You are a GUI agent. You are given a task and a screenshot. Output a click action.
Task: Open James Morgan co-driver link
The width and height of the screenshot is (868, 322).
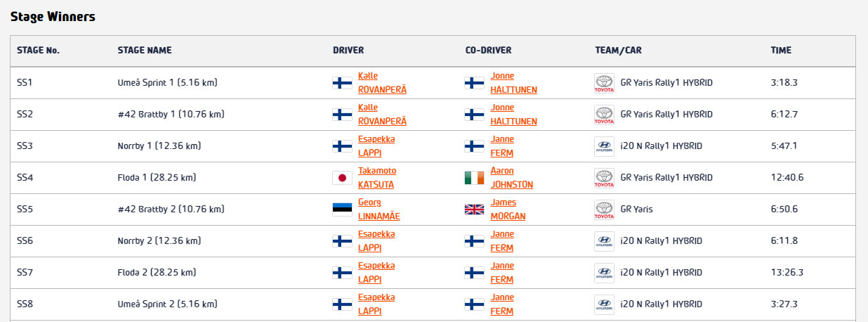click(x=508, y=210)
